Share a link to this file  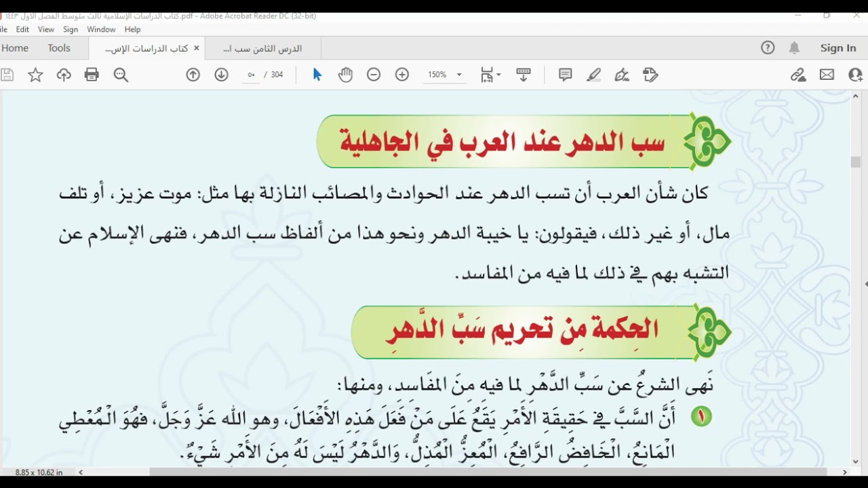[x=798, y=75]
